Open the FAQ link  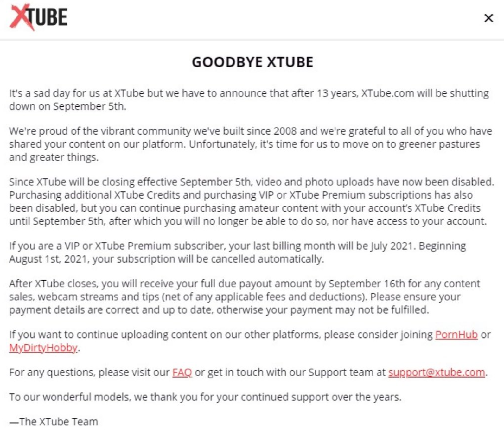182,372
